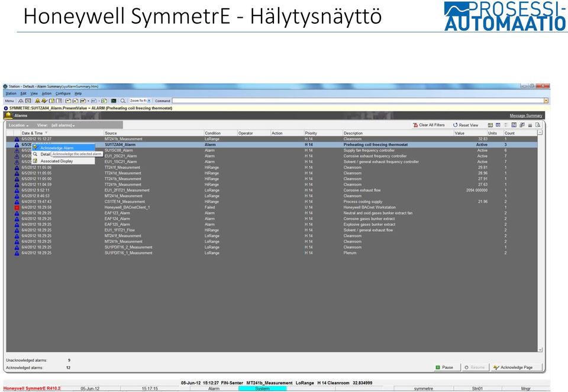The image size is (568, 392).
Task: Click the scrollbar up arrow
Action: coord(540,133)
